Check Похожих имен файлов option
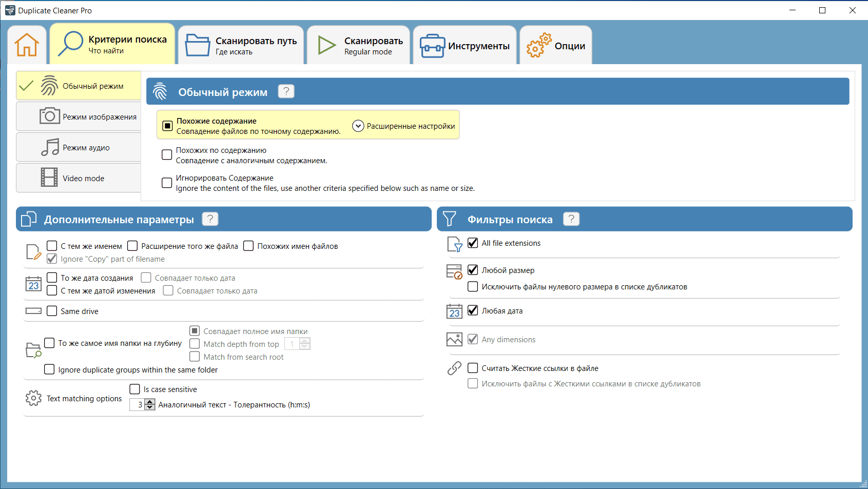868x489 pixels. (248, 246)
